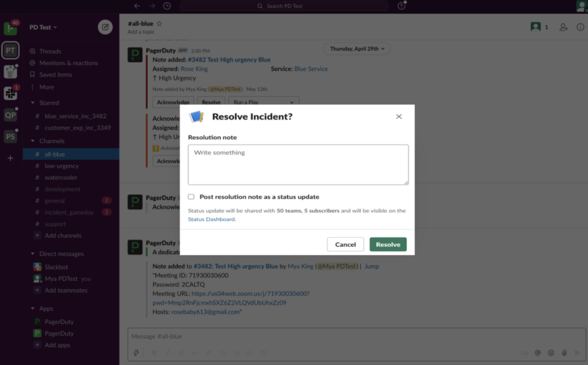The image size is (588, 365).
Task: Open Mentions & reactions in sidebar
Action: pyautogui.click(x=68, y=63)
